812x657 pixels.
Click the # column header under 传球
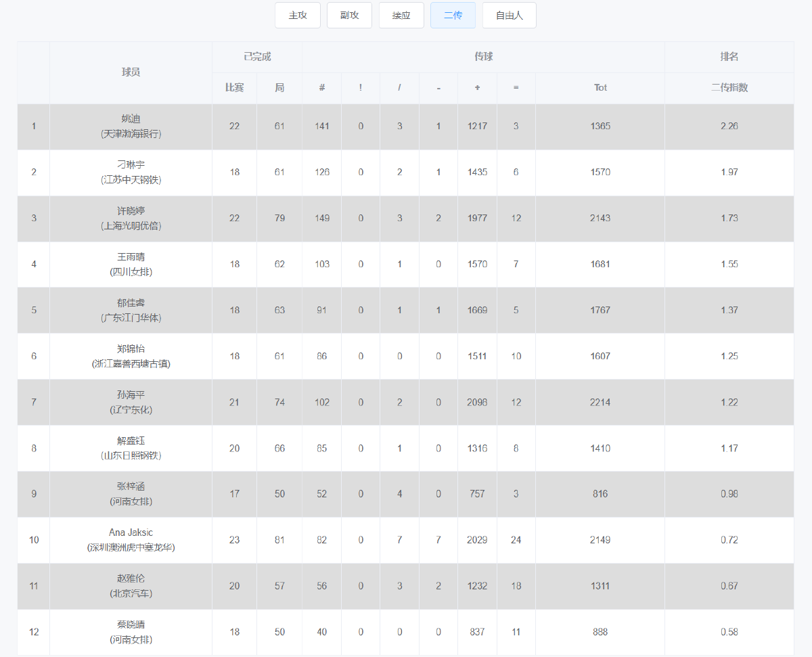pyautogui.click(x=322, y=88)
